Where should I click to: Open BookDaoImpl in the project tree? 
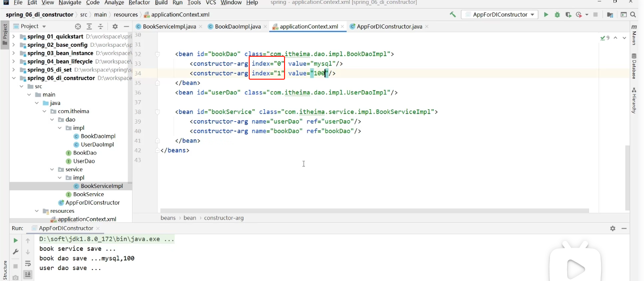click(98, 136)
